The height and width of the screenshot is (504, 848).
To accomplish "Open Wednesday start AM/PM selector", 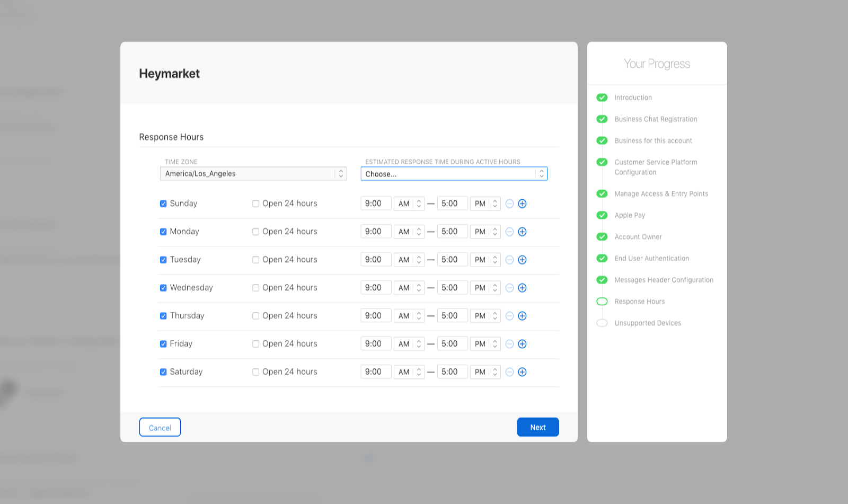I will click(x=409, y=288).
